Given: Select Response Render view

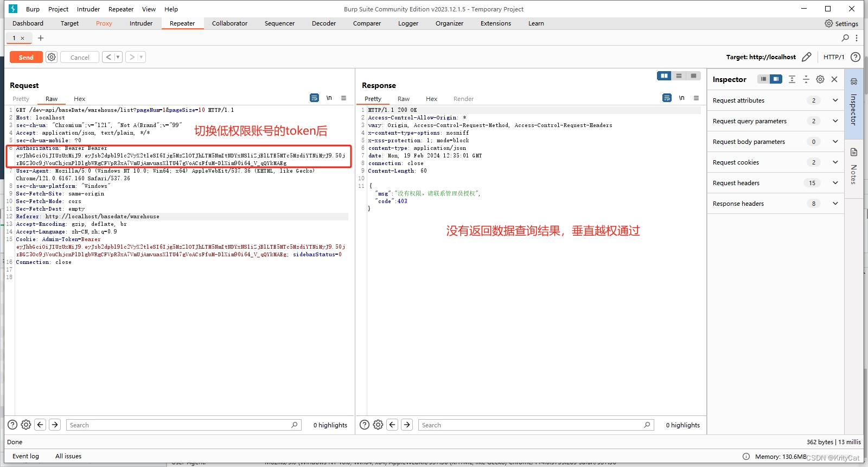Looking at the screenshot, I should coord(463,99).
